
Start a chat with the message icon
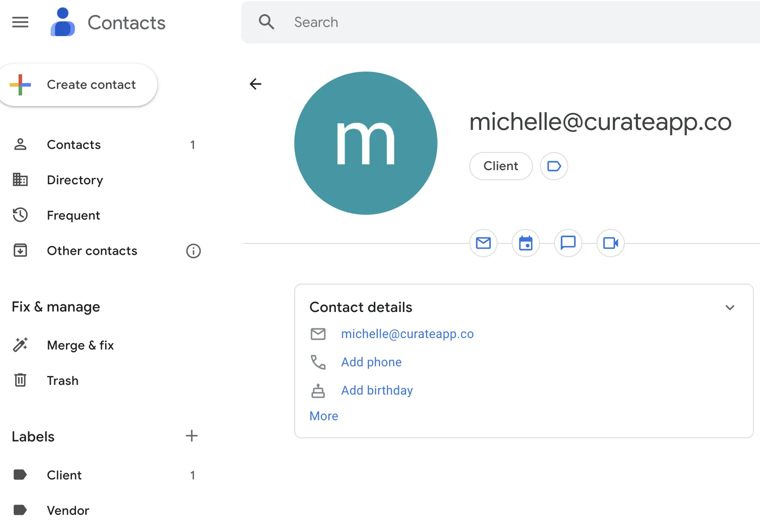click(568, 243)
